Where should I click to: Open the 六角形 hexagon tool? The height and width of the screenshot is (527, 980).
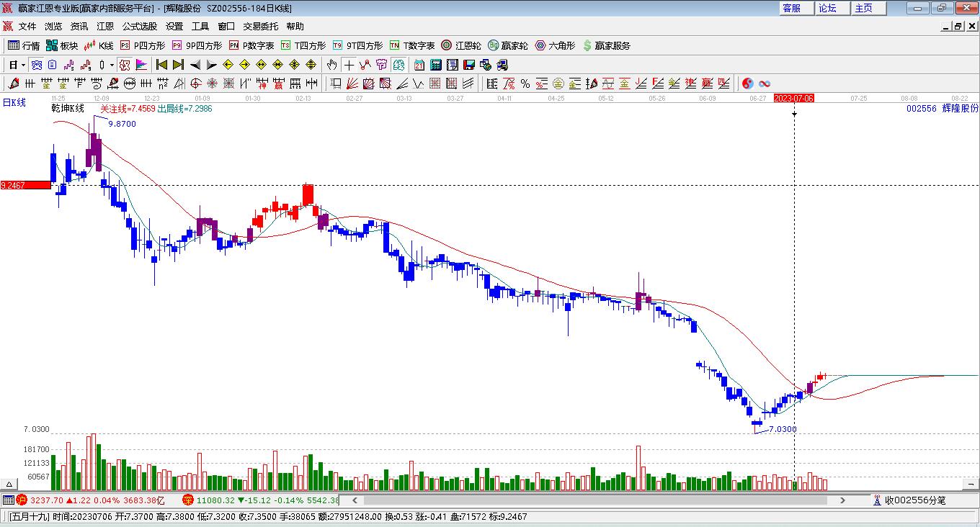pos(555,45)
